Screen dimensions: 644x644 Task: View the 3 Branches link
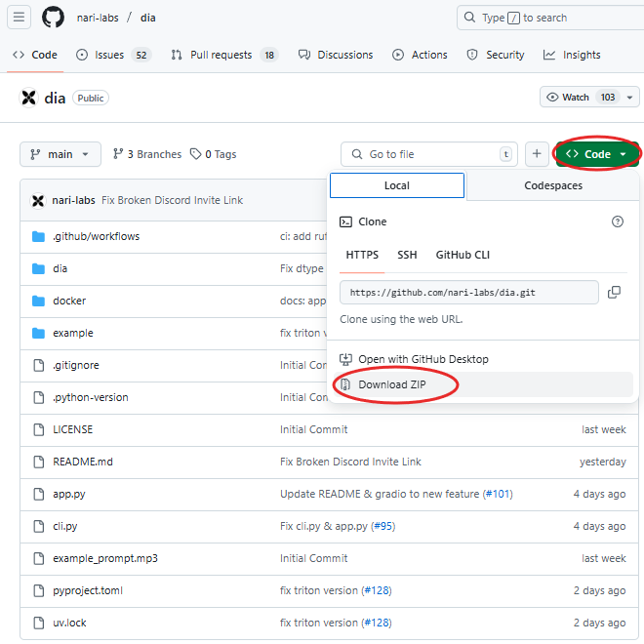click(147, 154)
